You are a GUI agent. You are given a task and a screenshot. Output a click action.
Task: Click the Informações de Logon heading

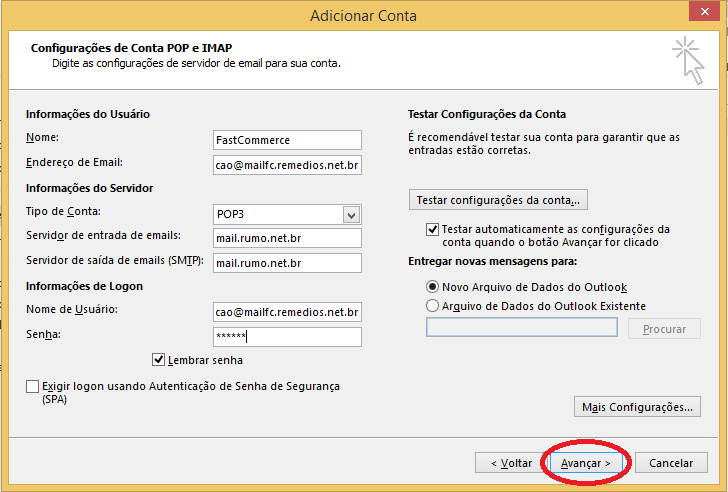click(84, 286)
